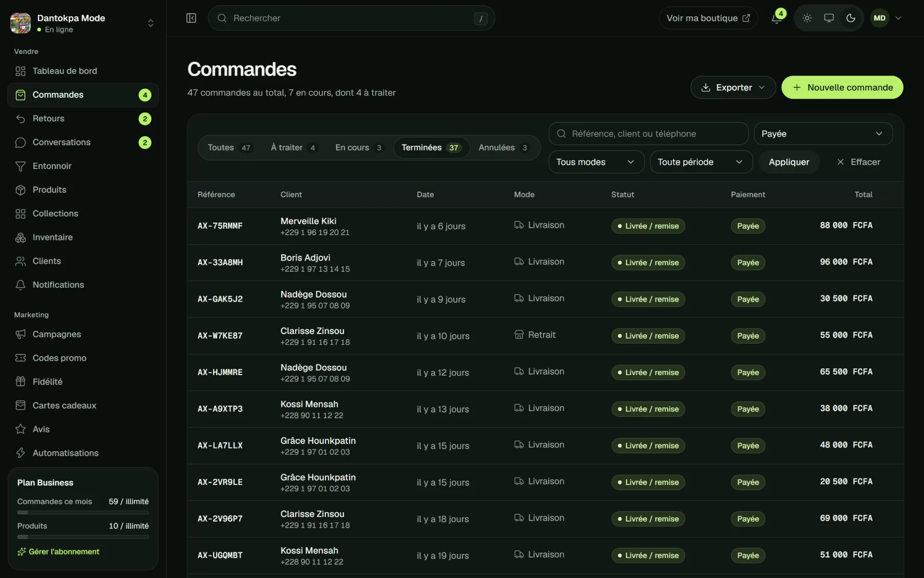
Task: Open Campagnes marketing page
Action: click(83, 334)
